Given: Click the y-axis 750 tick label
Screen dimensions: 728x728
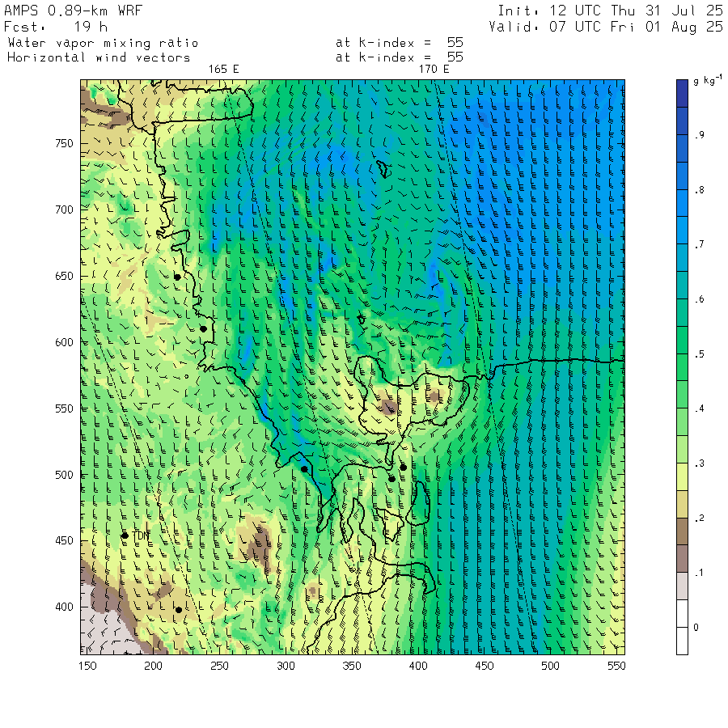Looking at the screenshot, I should 64,143.
